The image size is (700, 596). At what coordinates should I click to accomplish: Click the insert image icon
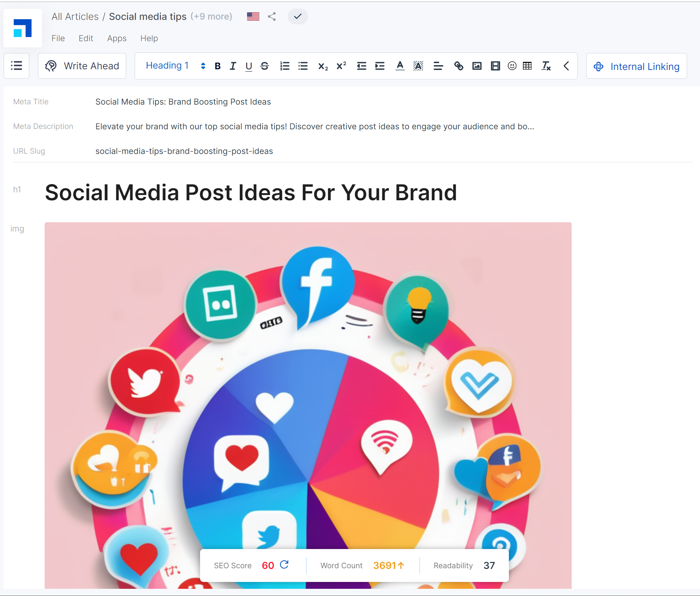(x=477, y=66)
